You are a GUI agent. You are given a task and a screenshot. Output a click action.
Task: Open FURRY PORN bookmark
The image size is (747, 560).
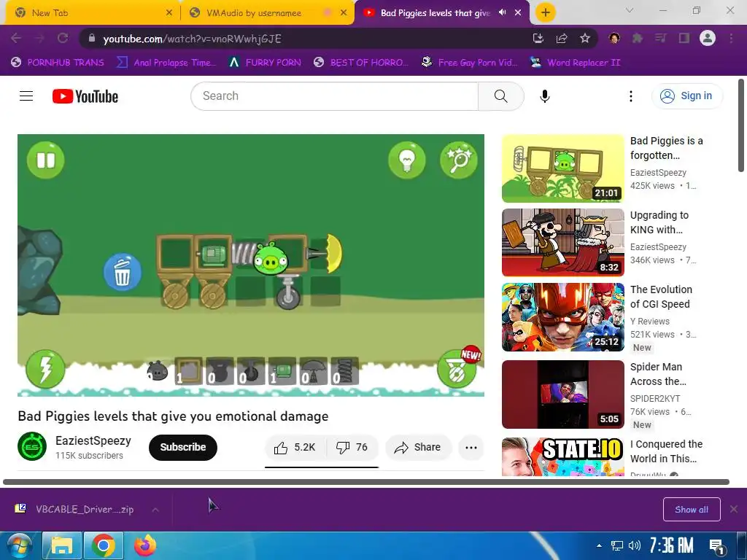(x=265, y=63)
